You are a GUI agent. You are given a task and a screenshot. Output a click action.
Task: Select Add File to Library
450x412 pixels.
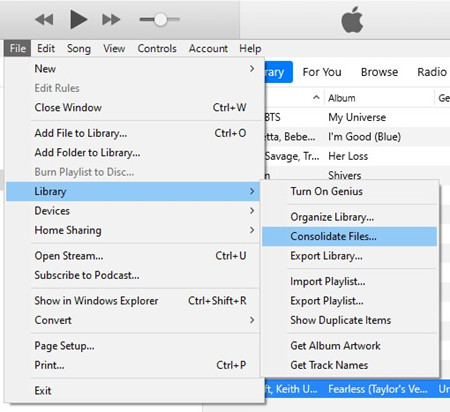[x=133, y=133]
